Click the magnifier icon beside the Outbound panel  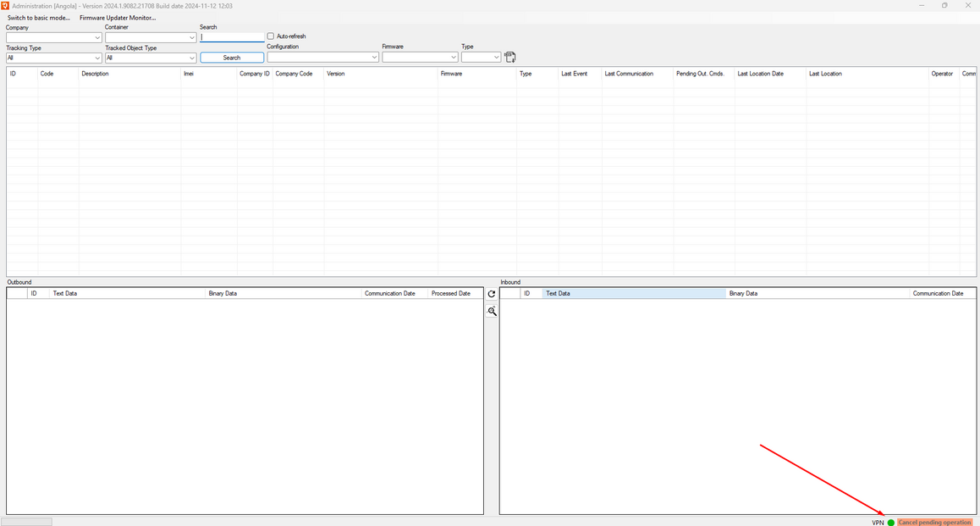point(492,312)
